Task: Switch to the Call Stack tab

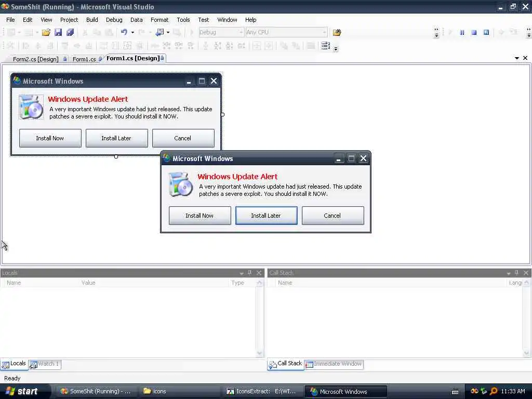Action: tap(286, 364)
